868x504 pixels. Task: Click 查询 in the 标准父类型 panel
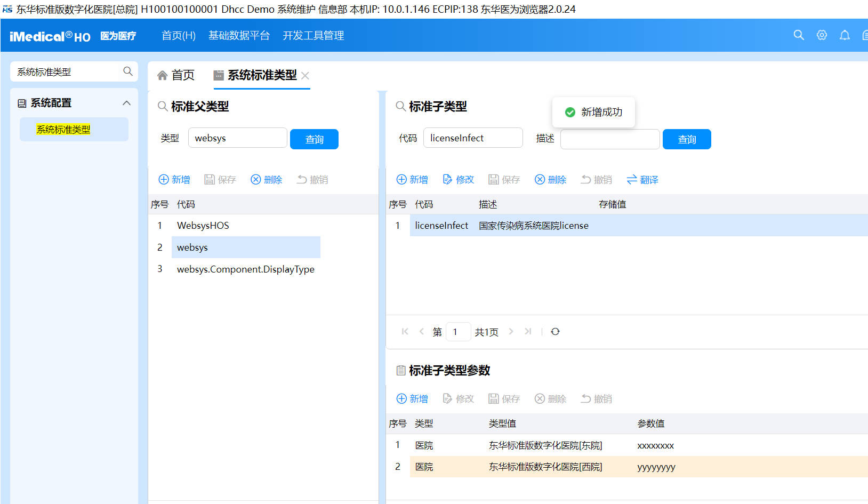314,139
